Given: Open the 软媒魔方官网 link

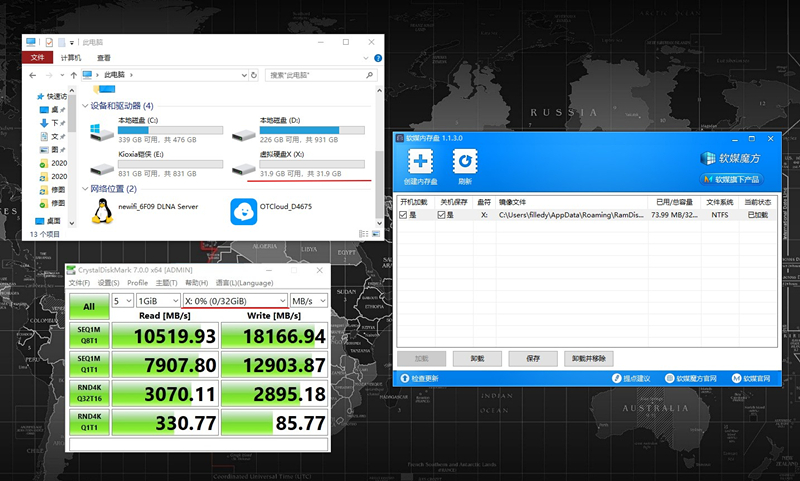Looking at the screenshot, I should tap(691, 378).
